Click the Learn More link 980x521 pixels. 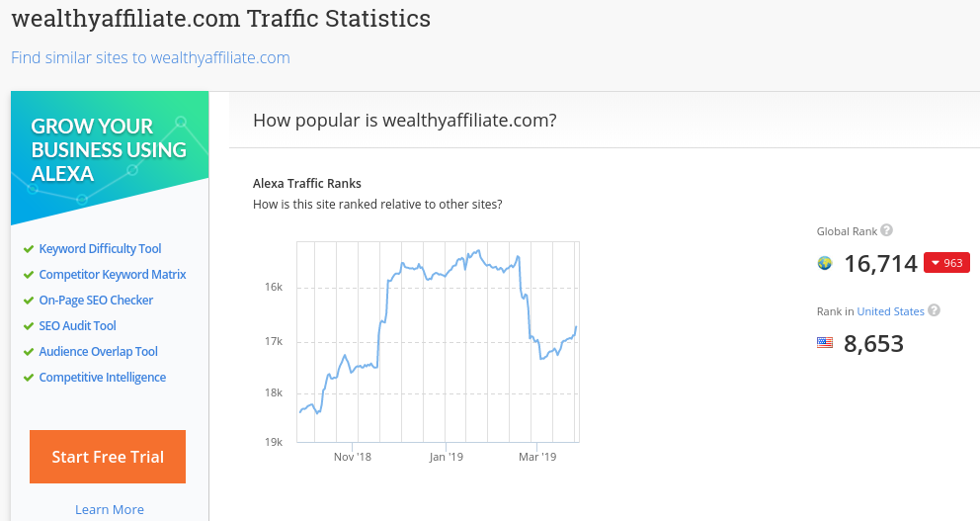[110, 510]
